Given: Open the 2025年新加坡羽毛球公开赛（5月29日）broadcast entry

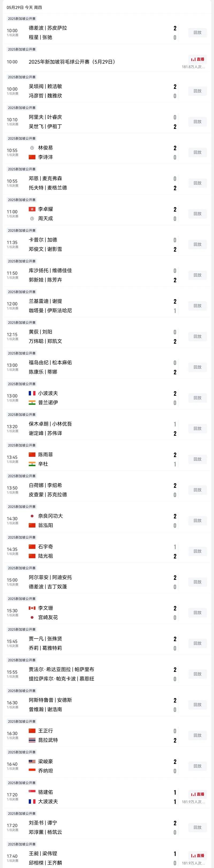Looking at the screenshot, I should click(72, 62).
